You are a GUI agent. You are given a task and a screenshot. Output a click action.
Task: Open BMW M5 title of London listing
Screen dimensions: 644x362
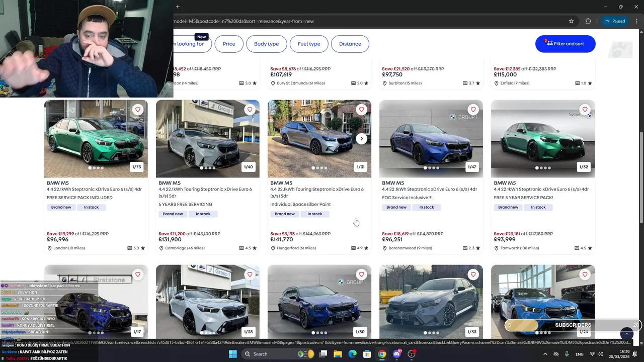pyautogui.click(x=58, y=183)
